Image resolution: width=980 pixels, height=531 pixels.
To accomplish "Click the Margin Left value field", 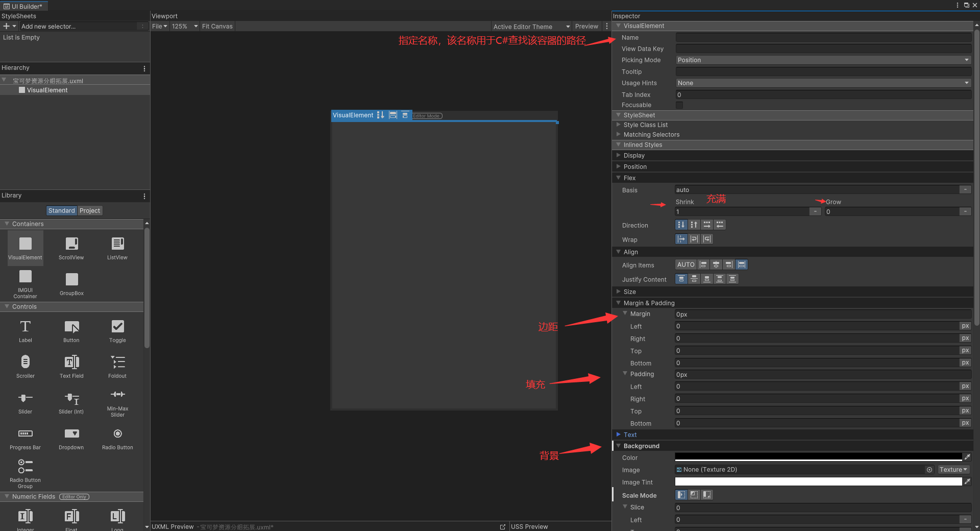I will click(x=817, y=326).
